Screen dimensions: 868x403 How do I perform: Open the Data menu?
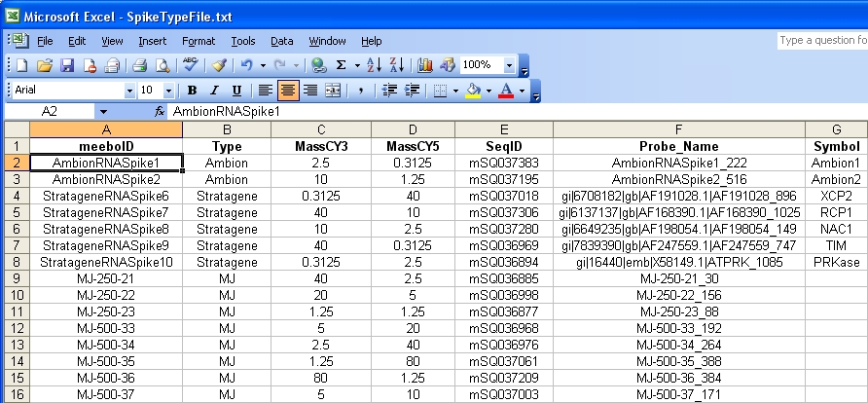click(282, 41)
